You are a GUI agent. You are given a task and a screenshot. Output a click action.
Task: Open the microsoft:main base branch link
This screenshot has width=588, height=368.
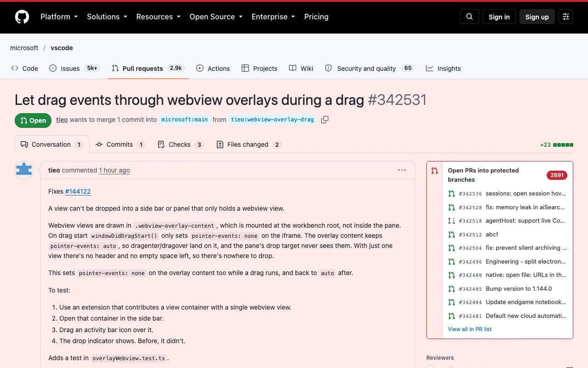(185, 120)
